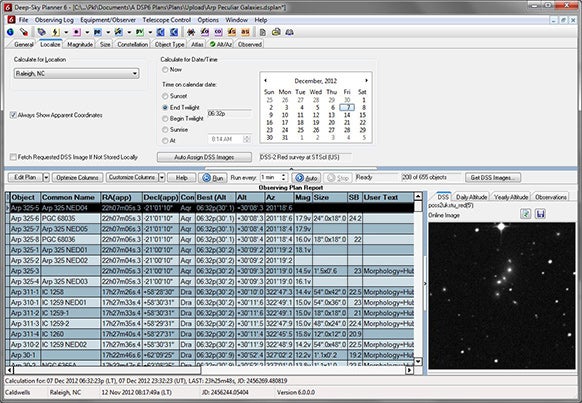
Task: Toggle Always Show Apparent Coordinates checkbox
Action: (x=13, y=115)
